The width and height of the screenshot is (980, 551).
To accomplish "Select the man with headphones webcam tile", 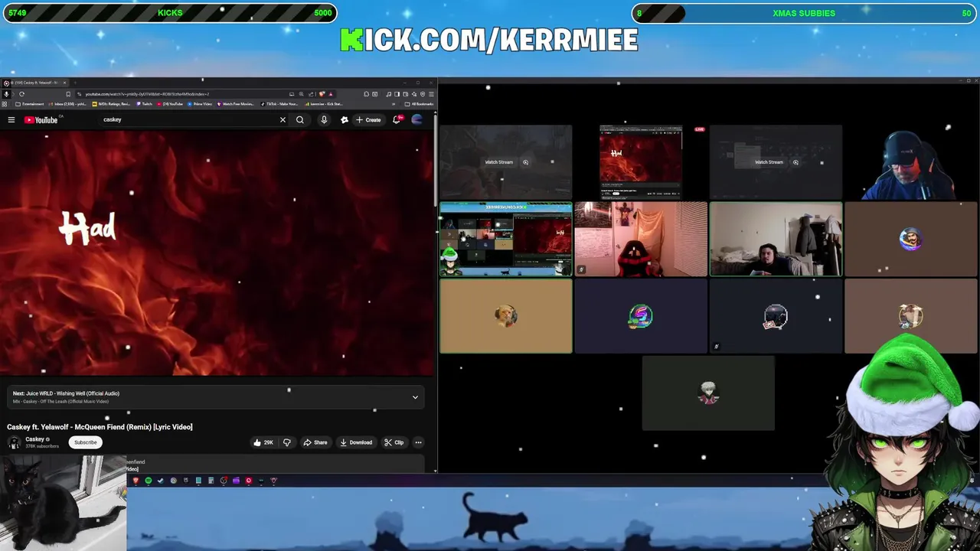I will (776, 239).
